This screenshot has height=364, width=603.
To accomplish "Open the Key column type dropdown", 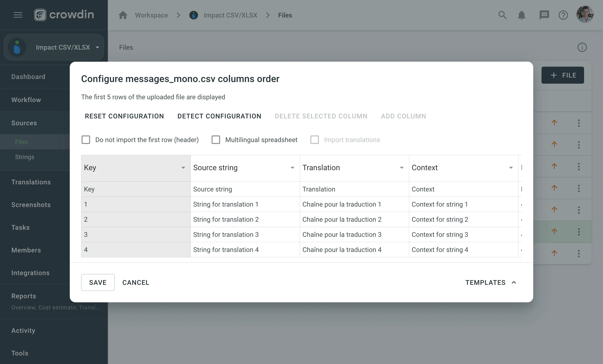I will [x=183, y=168].
